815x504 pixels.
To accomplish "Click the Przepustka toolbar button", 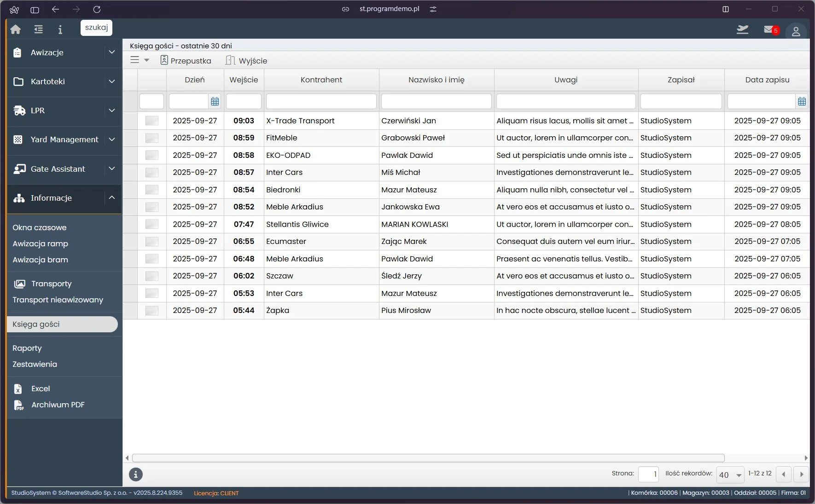I will tap(186, 61).
